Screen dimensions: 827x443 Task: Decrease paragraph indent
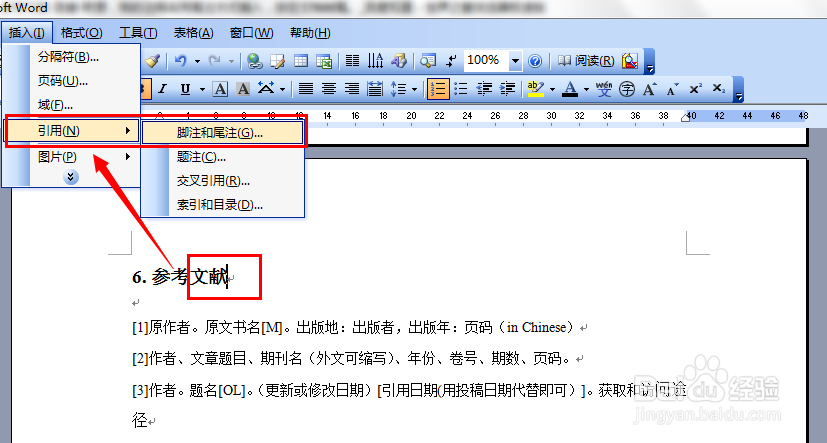pos(484,89)
